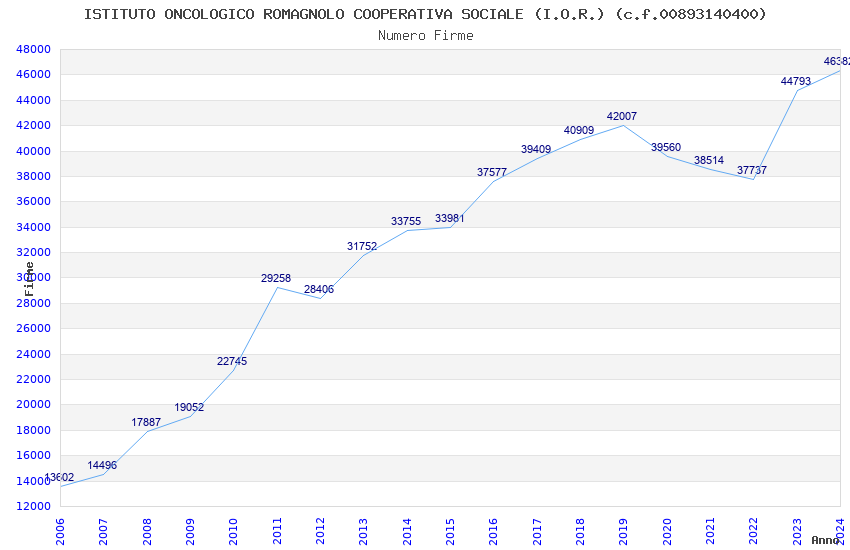
Task: Select data label 19052
Action: click(189, 407)
